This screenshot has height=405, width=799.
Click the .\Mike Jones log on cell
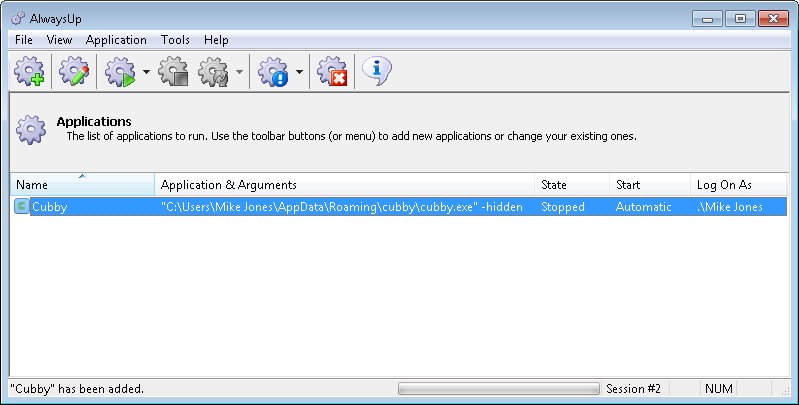(x=730, y=207)
